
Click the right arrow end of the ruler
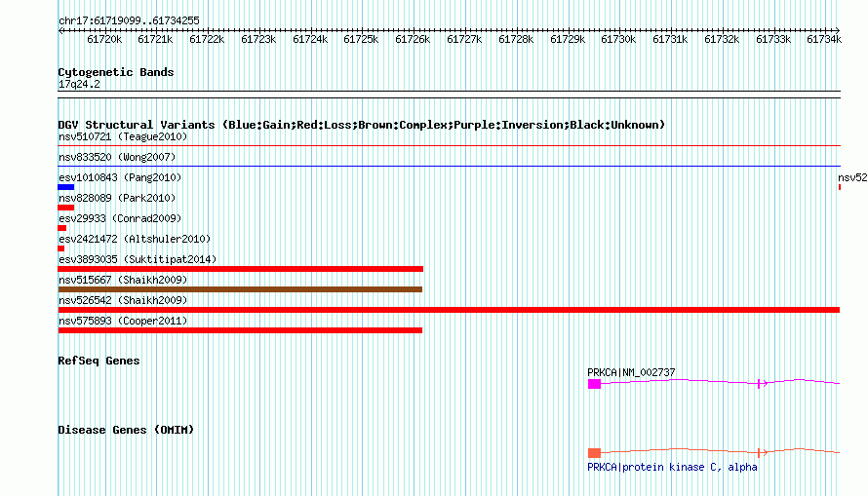[837, 30]
